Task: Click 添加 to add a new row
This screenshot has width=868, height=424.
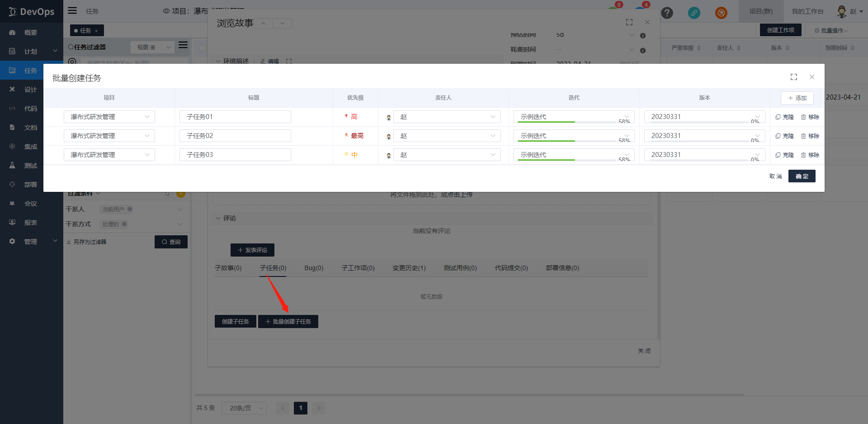Action: 797,98
